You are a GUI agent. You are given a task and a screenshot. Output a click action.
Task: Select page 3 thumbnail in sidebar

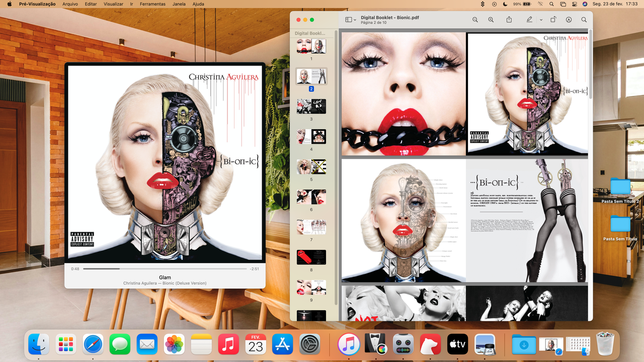311,107
